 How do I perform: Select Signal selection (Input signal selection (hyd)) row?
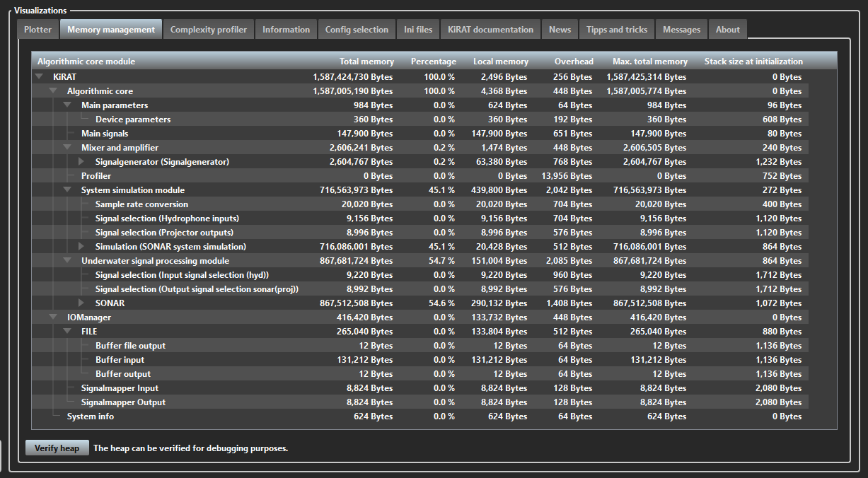pos(420,274)
